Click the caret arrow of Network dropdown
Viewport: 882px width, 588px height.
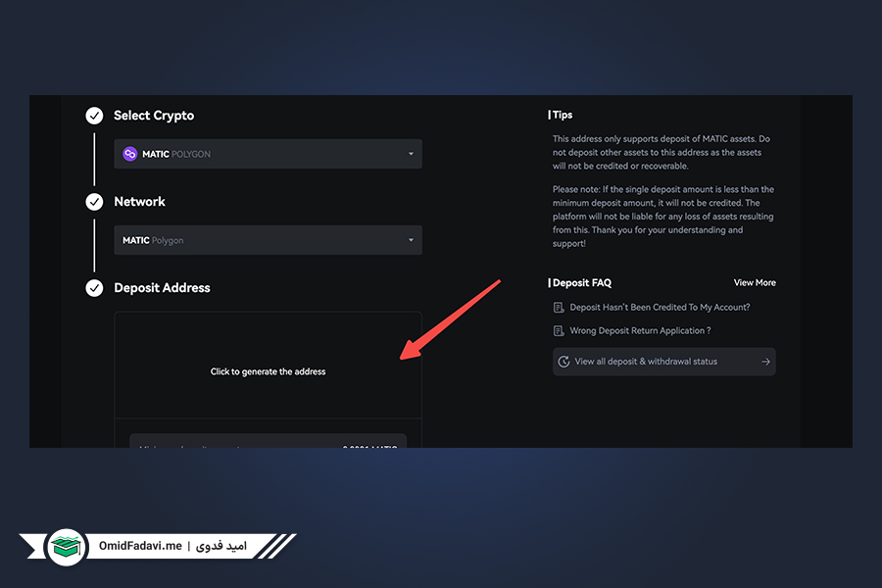coord(411,240)
